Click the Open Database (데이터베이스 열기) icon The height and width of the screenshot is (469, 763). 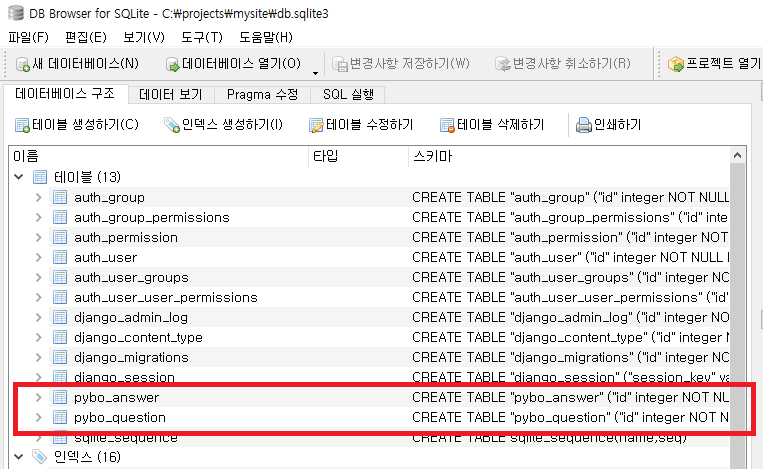(x=172, y=64)
